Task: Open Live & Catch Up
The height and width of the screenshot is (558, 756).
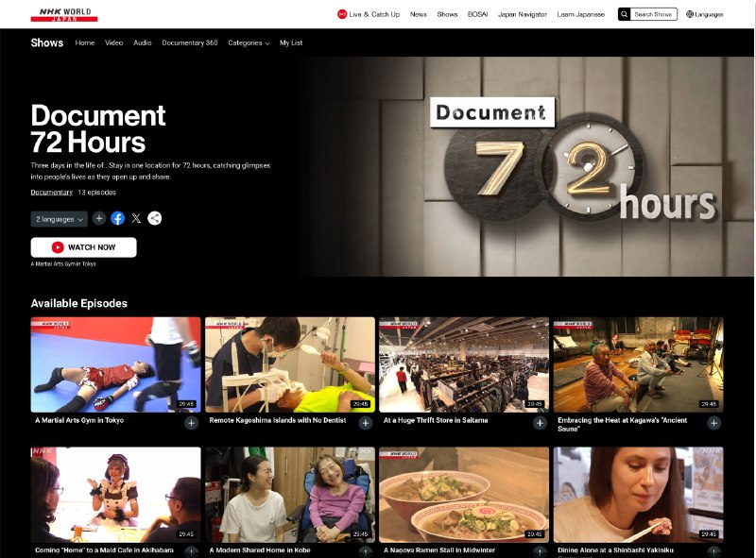Action: pyautogui.click(x=374, y=14)
